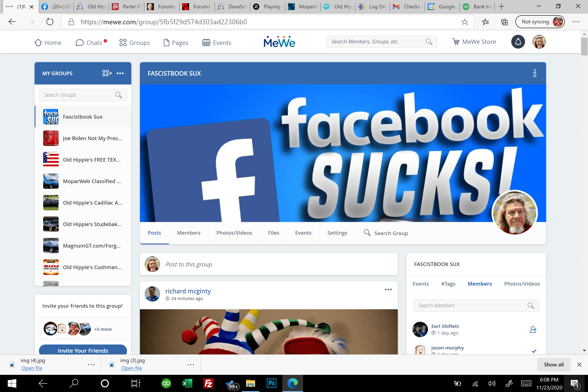The width and height of the screenshot is (588, 392).
Task: Click Invite Your Friends button
Action: 83,350
